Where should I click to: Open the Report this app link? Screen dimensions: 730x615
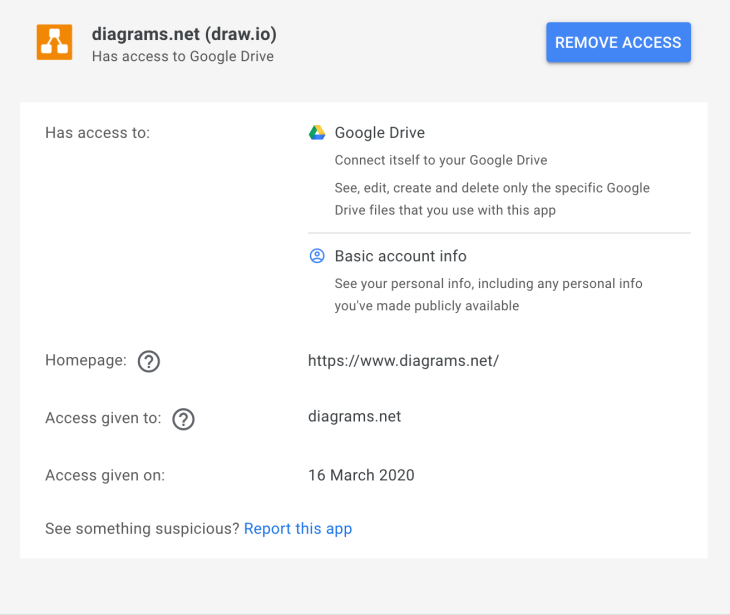(x=298, y=529)
